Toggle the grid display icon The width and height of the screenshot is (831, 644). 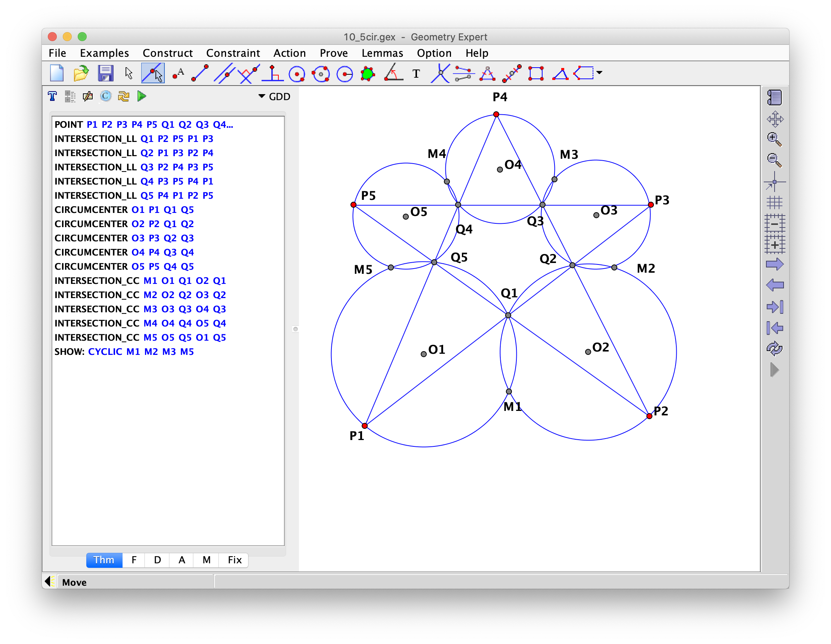pyautogui.click(x=774, y=202)
